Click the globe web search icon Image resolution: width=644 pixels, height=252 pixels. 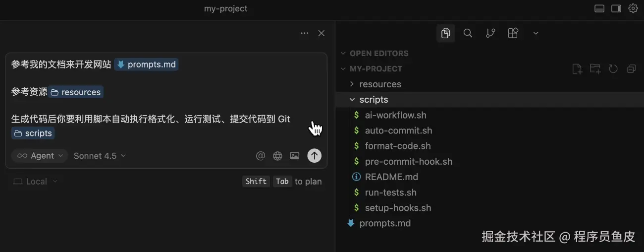tap(277, 156)
